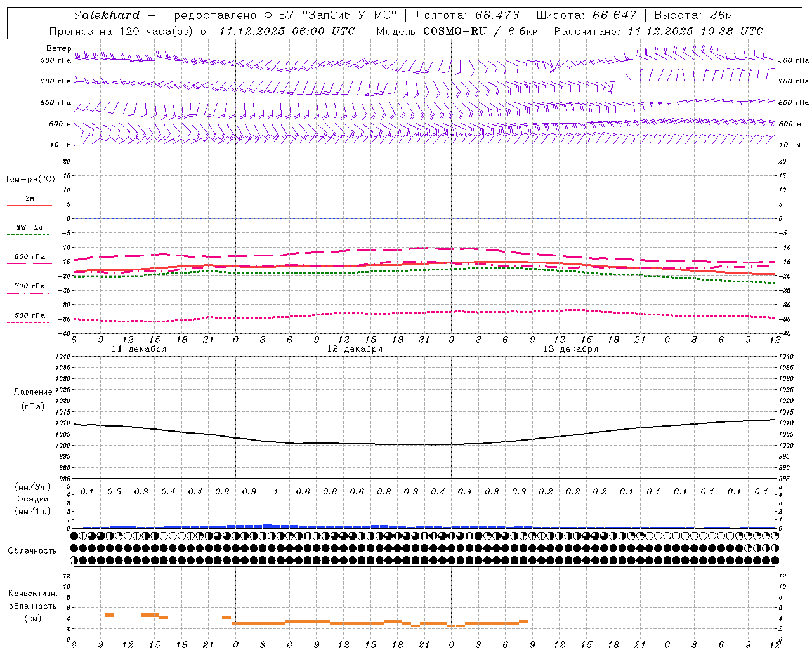Click the "0.8" precipitation value
Image resolution: width=812 pixels, height=650 pixels.
tap(384, 492)
